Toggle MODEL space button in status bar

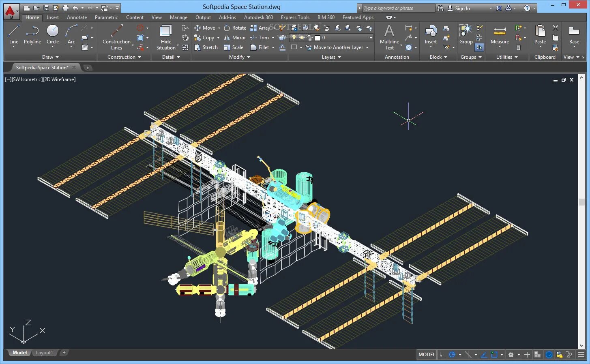427,355
